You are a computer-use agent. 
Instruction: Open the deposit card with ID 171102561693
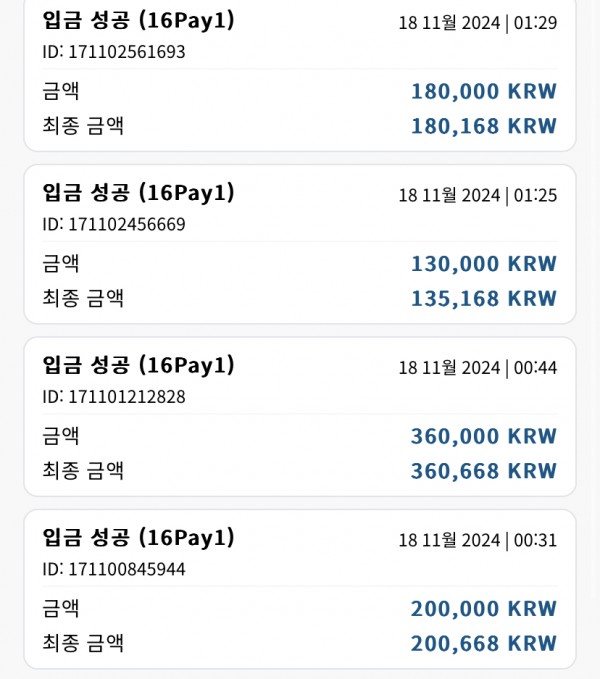pos(300,74)
